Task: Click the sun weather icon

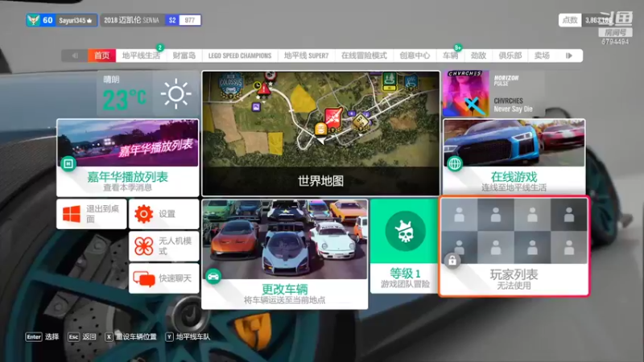Action: [175, 94]
